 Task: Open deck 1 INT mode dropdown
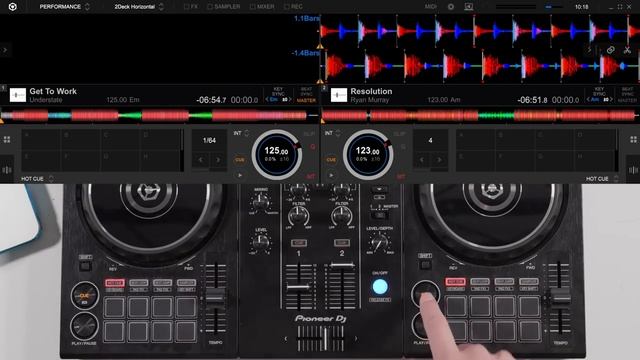tap(241, 133)
